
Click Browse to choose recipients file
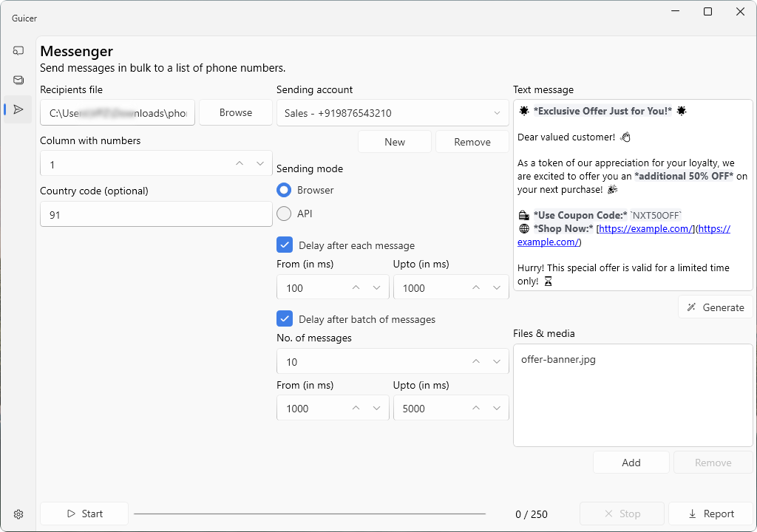point(236,113)
